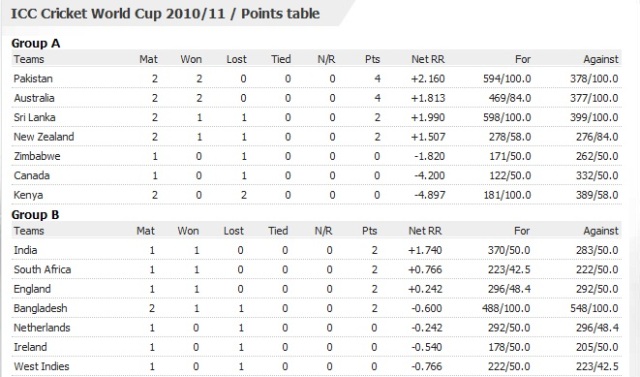The image size is (640, 377).
Task: Open the Sri Lanka team entry
Action: [34, 117]
